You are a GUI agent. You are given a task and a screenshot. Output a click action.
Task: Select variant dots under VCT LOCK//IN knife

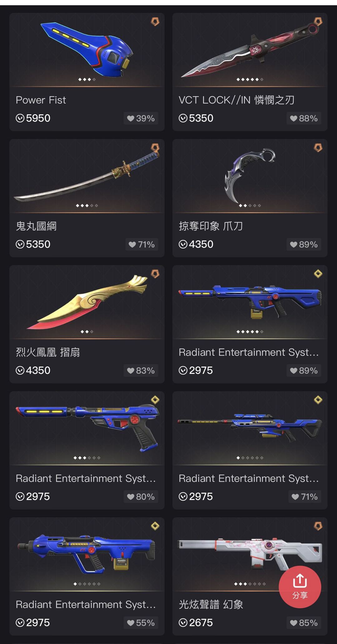click(250, 79)
